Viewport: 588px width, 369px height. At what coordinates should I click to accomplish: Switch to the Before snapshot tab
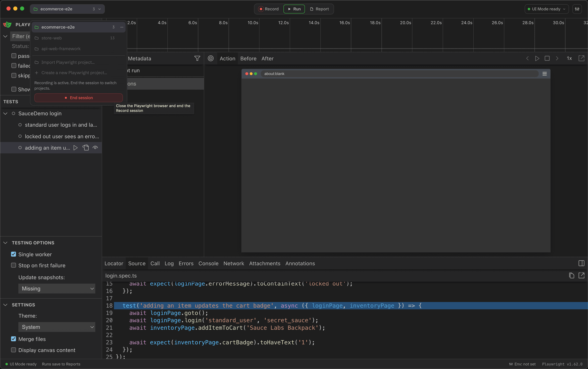(248, 58)
